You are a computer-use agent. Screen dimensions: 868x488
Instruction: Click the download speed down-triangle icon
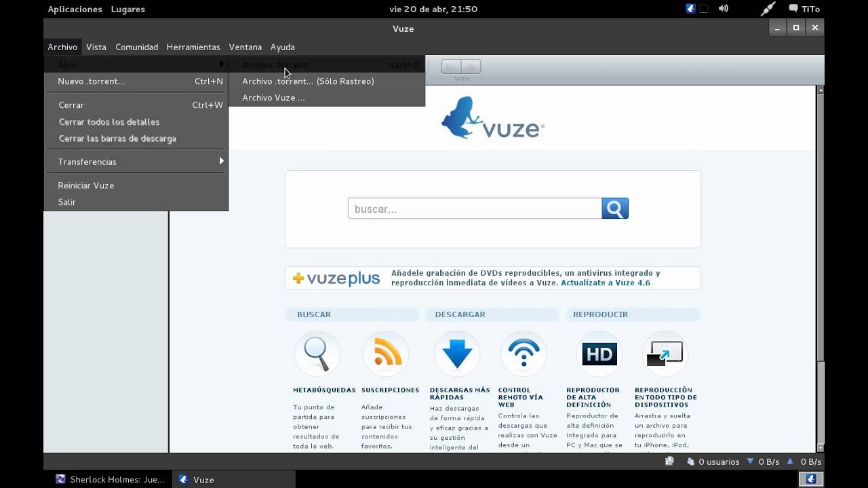[x=751, y=461]
